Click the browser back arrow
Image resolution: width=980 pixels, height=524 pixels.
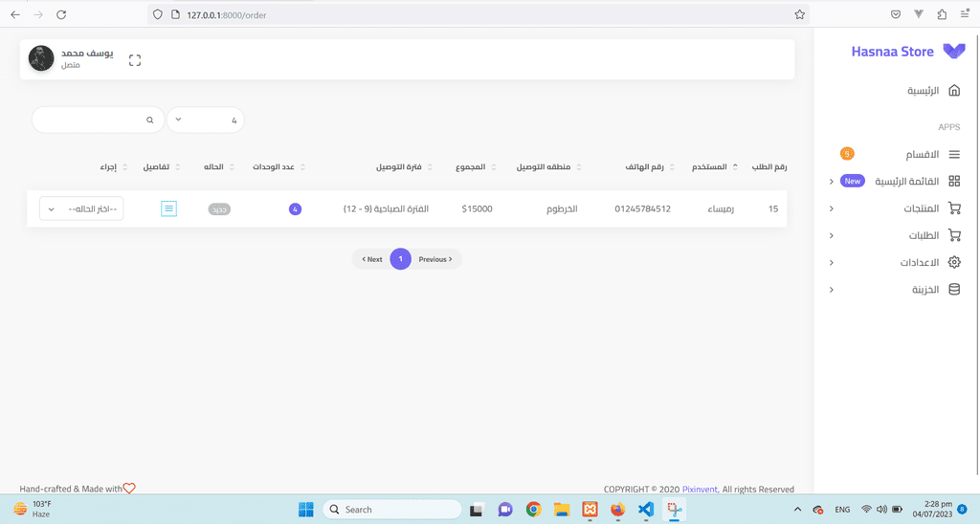(15, 14)
